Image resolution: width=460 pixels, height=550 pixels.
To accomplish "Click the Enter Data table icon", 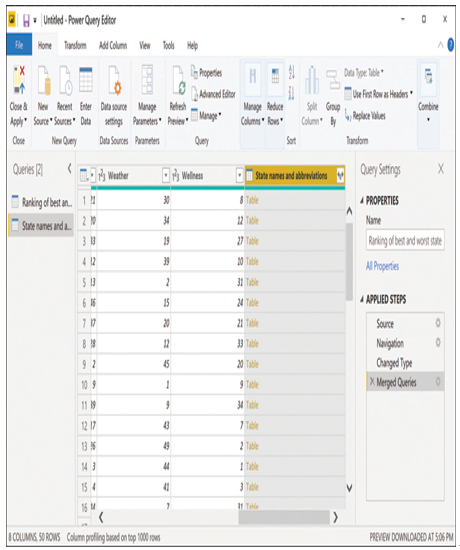I will tap(86, 80).
